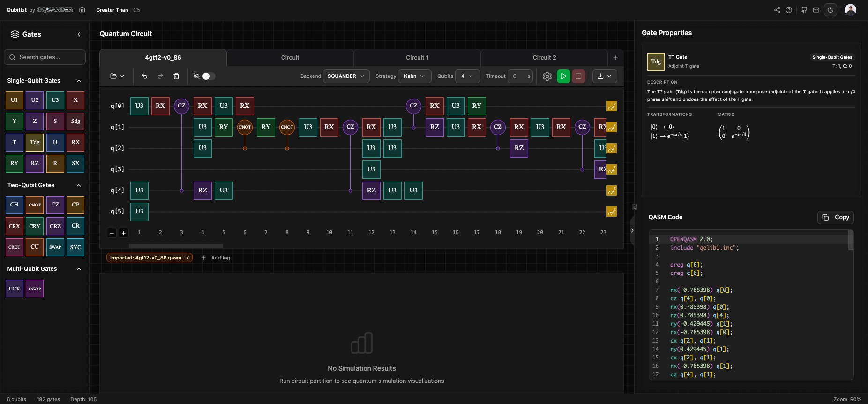Click the trash icon to clear circuit
This screenshot has height=404, width=868.
coord(176,76)
